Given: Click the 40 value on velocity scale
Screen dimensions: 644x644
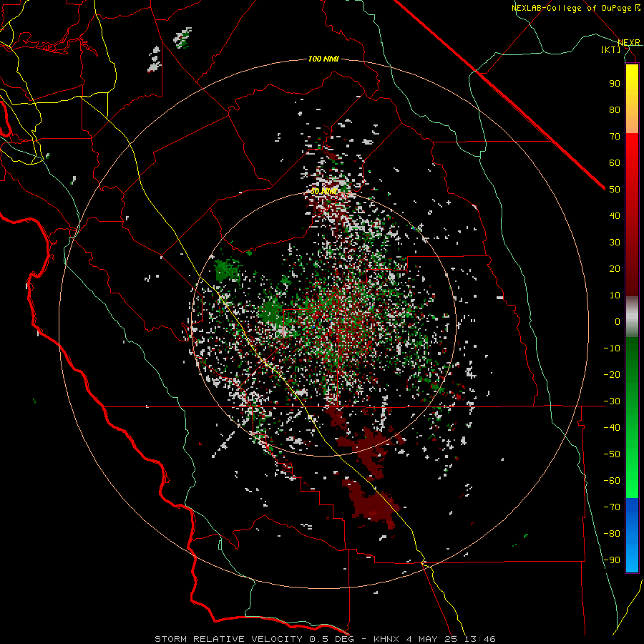Looking at the screenshot, I should [615, 215].
